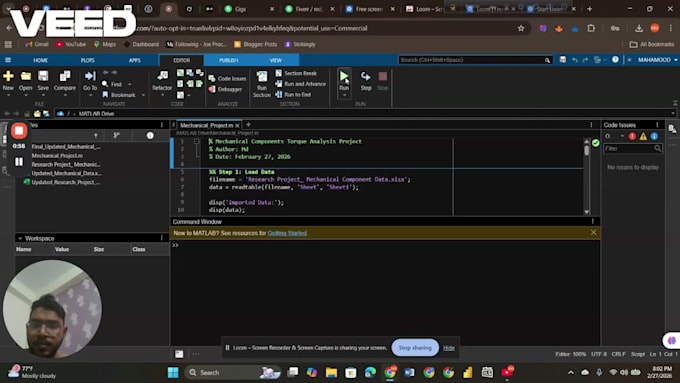
Task: Expand the Bookmark dropdown arrow
Action: tap(143, 95)
